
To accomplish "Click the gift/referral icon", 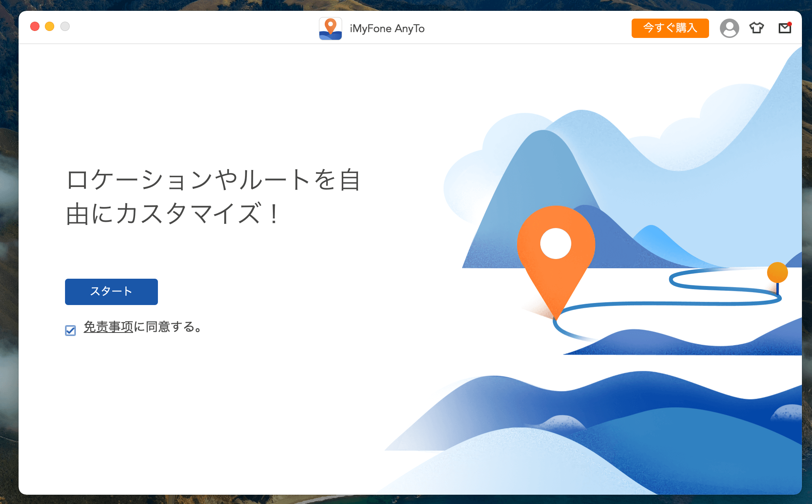I will click(756, 28).
